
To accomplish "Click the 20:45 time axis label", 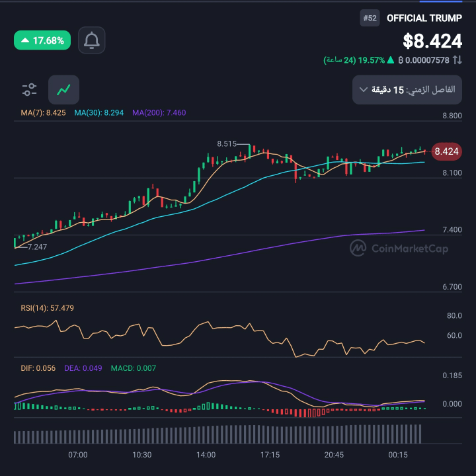I will pos(334,455).
